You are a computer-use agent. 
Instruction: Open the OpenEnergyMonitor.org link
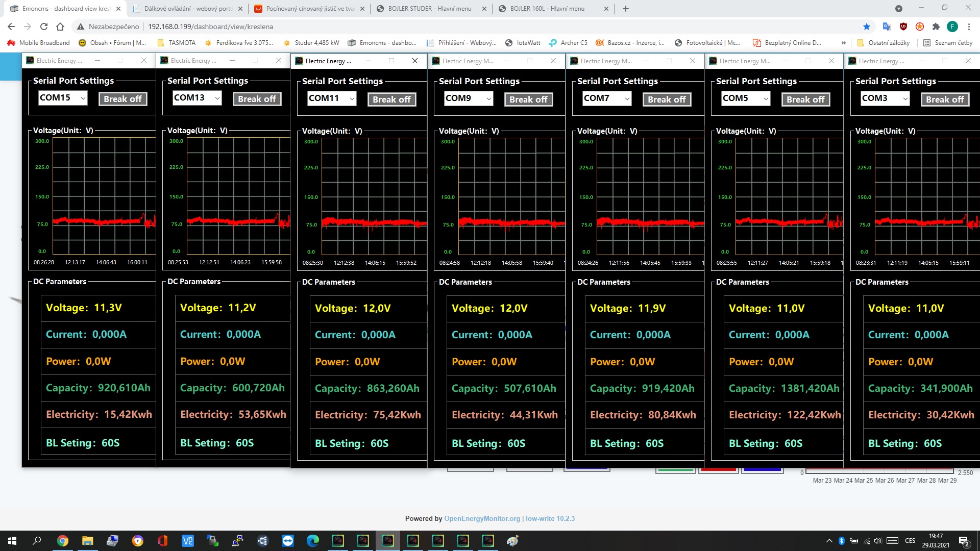[482, 518]
